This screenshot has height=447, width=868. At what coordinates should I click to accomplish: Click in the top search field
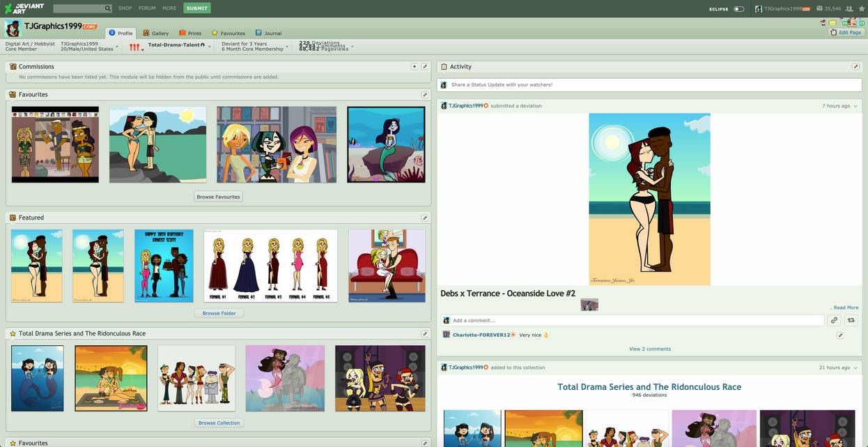(x=79, y=8)
